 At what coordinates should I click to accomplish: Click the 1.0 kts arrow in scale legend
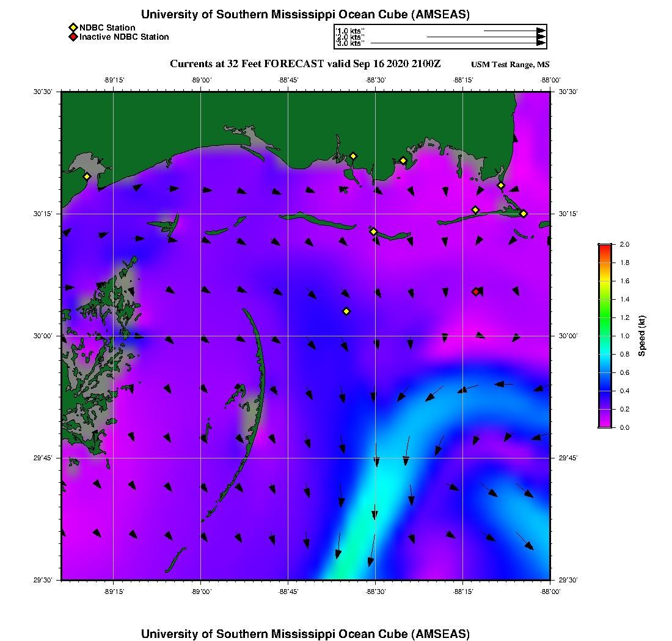tap(513, 30)
